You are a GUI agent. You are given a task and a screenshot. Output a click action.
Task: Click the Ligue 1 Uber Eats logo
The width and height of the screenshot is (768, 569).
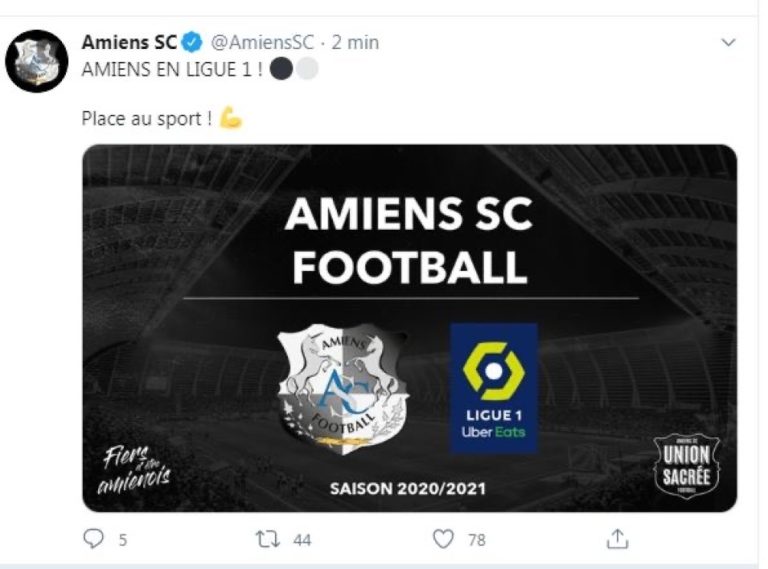coord(493,387)
